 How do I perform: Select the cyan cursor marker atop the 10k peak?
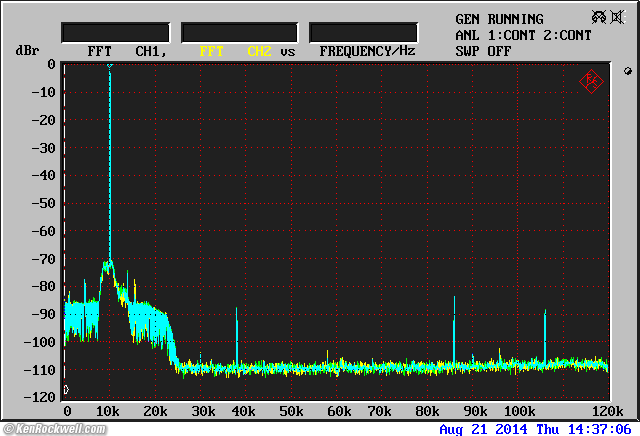pyautogui.click(x=110, y=66)
